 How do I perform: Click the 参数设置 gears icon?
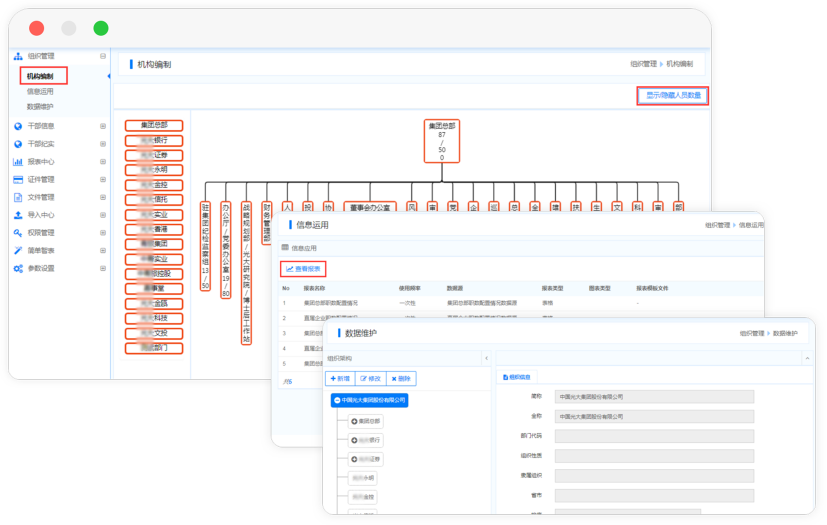tap(18, 269)
